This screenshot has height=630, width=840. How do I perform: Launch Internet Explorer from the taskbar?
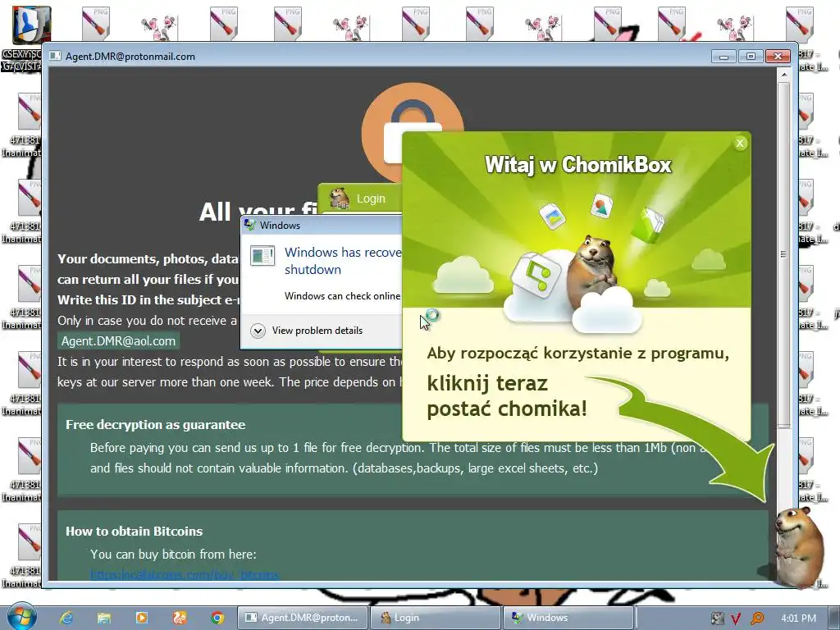66,618
